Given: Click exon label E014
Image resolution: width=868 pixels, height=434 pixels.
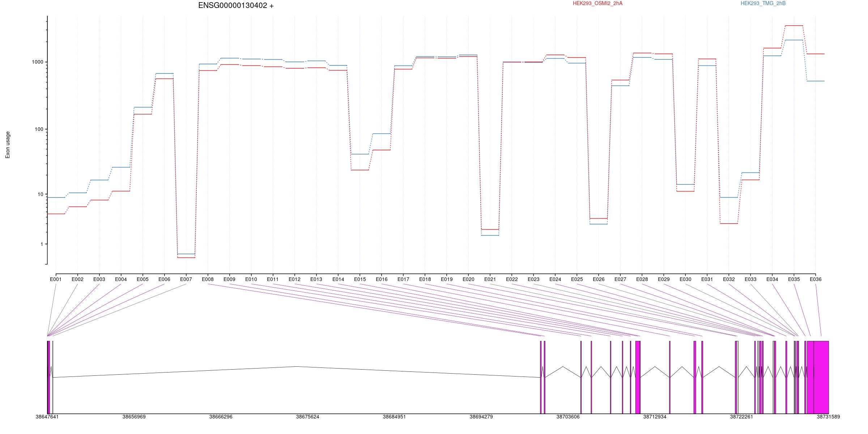Looking at the screenshot, I should pos(338,279).
